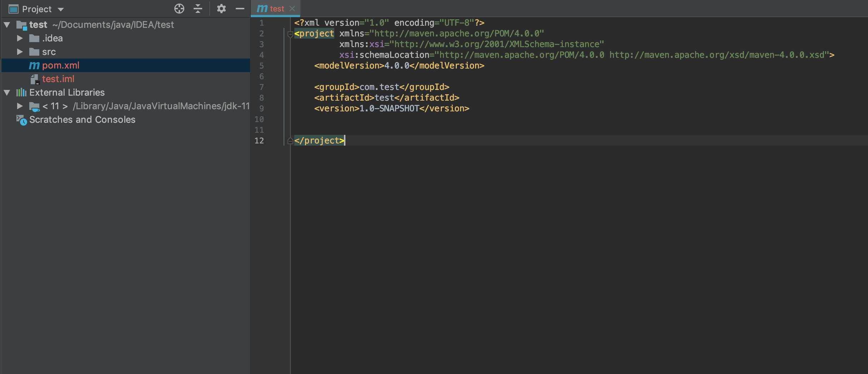
Task: Expand the .idea folder
Action: [20, 38]
